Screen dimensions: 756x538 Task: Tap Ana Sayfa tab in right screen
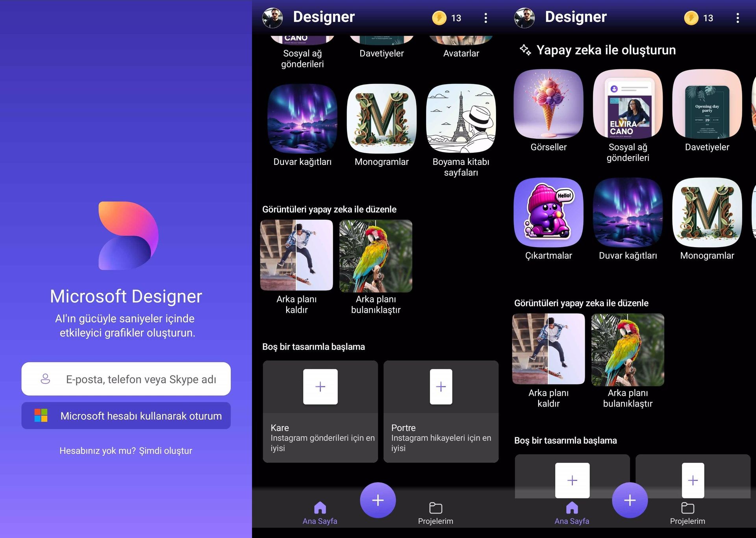(572, 513)
